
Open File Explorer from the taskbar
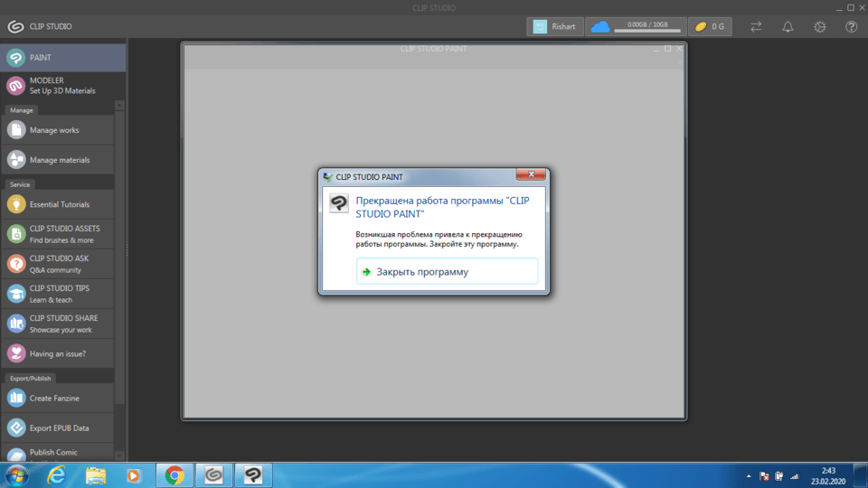pyautogui.click(x=95, y=475)
